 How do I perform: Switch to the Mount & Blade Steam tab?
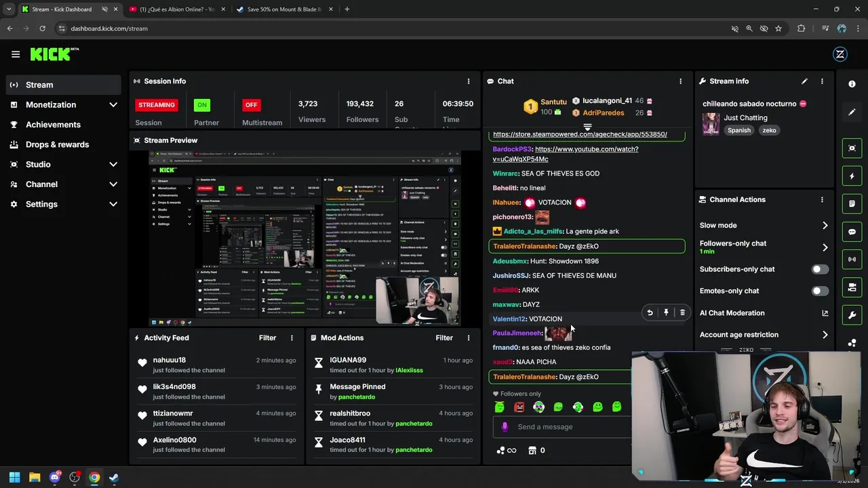(x=285, y=9)
